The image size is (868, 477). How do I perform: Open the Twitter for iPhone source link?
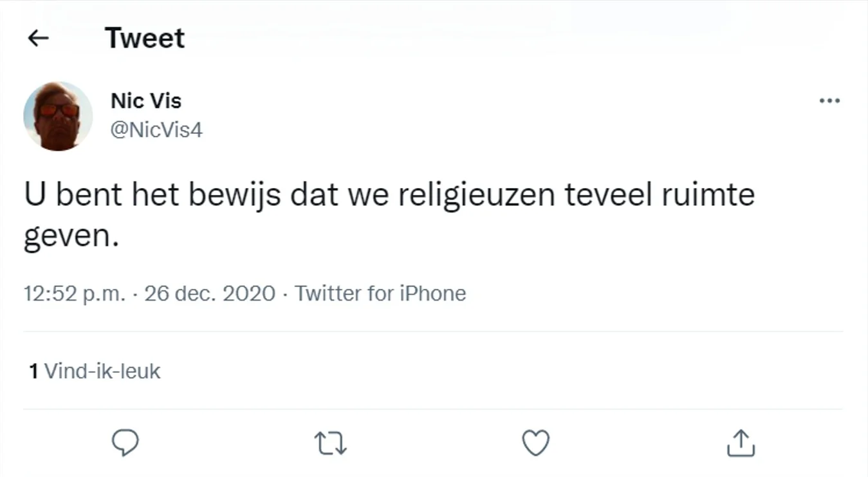pyautogui.click(x=380, y=294)
